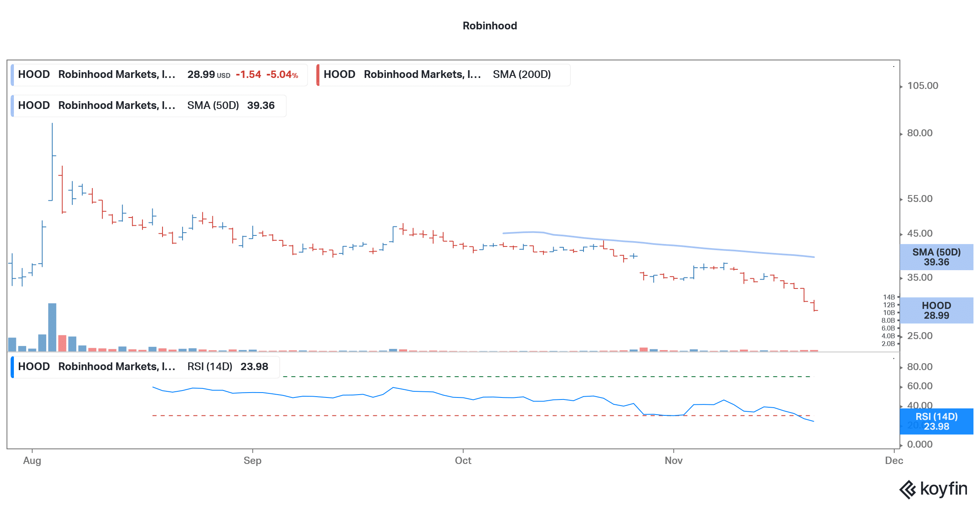The image size is (980, 506).
Task: Click the Aug label on time axis
Action: (32, 461)
